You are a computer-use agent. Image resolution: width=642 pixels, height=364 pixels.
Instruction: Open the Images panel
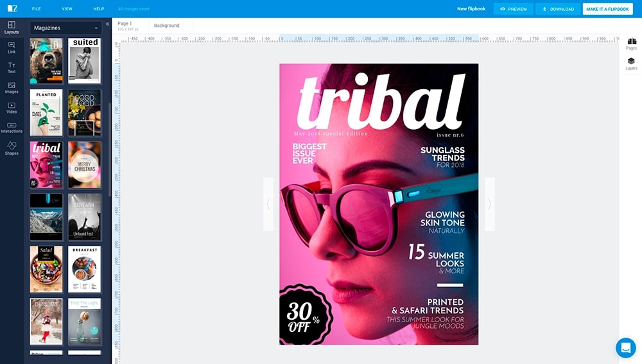click(x=12, y=87)
